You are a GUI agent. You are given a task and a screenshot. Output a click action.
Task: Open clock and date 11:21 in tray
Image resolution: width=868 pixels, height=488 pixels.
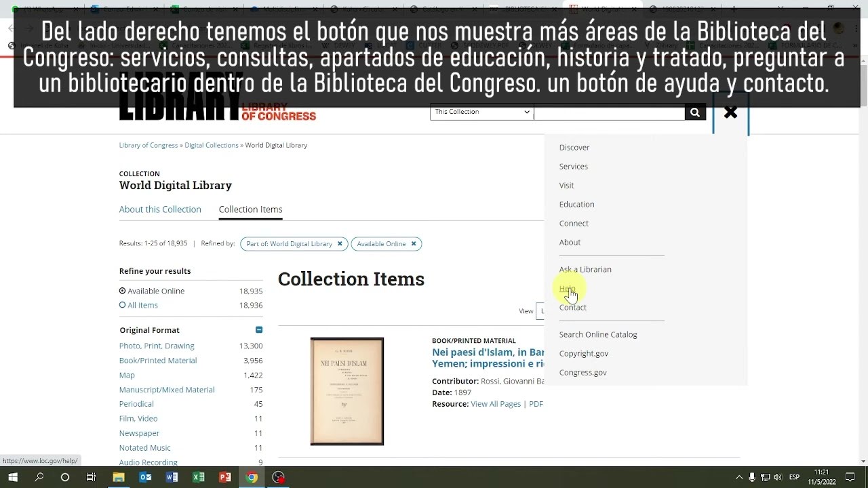click(821, 477)
